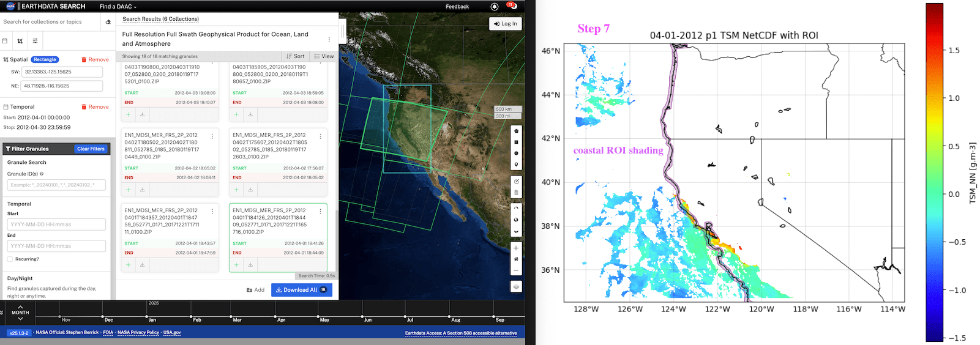
Task: Open the map layers switcher
Action: (x=516, y=286)
